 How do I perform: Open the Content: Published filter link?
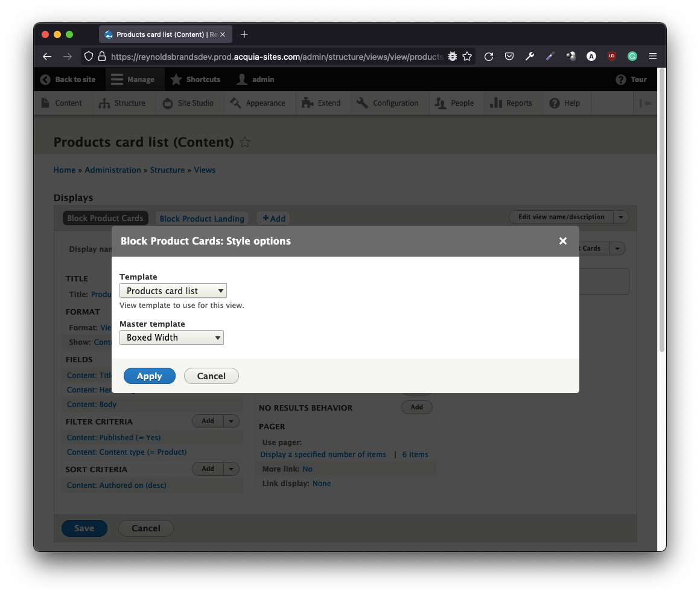tap(113, 437)
